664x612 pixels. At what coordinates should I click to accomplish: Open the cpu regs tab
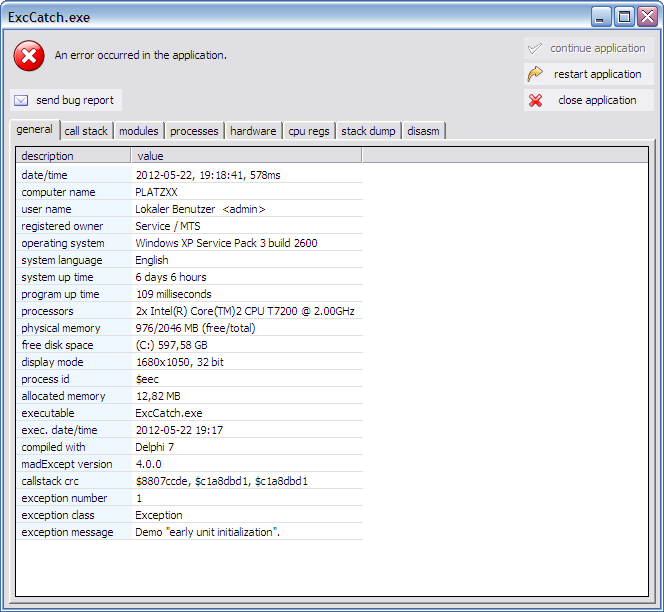click(x=309, y=131)
